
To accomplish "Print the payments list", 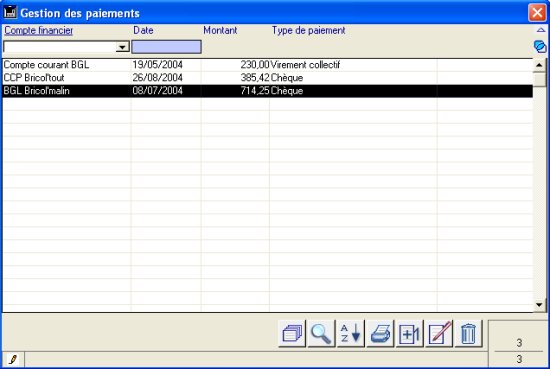I will coord(380,334).
